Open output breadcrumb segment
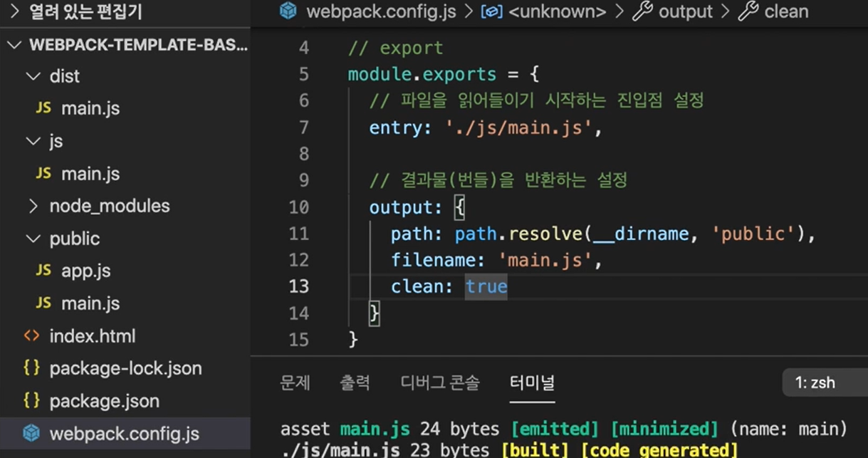This screenshot has height=458, width=868. (x=685, y=12)
